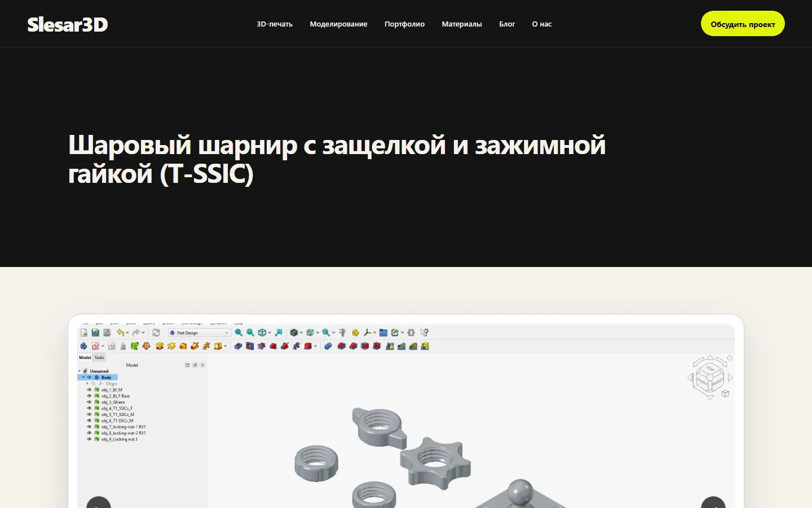Click the measure caliper icon
Screen dimensions: 812x508
pos(342,333)
